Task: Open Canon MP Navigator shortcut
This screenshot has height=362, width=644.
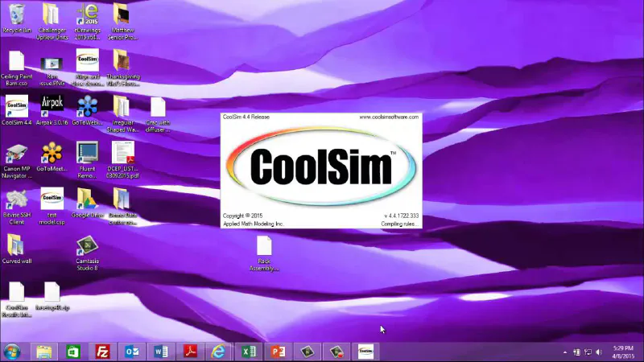Action: point(16,162)
